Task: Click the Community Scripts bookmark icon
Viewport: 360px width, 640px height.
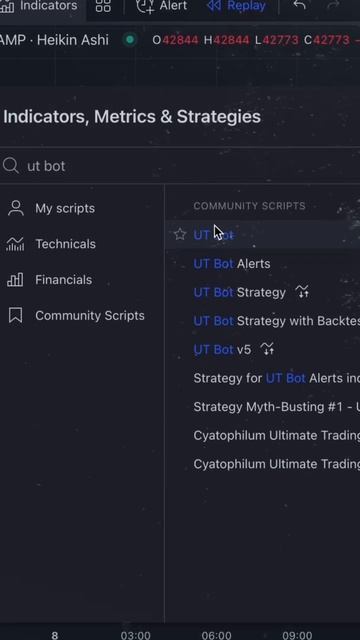Action: 16,315
